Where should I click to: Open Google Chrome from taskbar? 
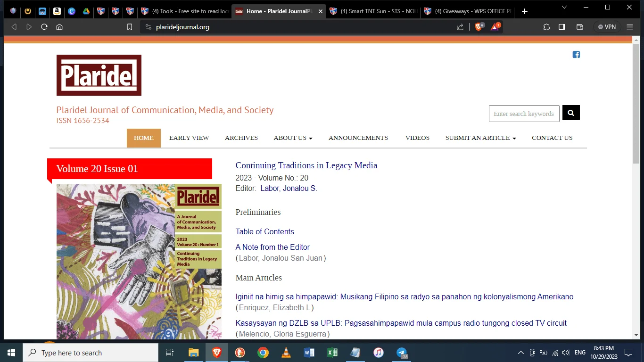(x=263, y=353)
